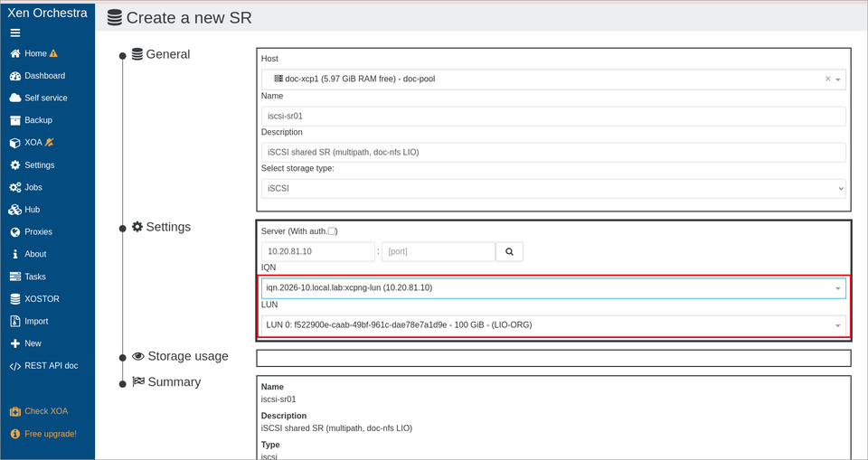Click the port input field

coord(439,251)
